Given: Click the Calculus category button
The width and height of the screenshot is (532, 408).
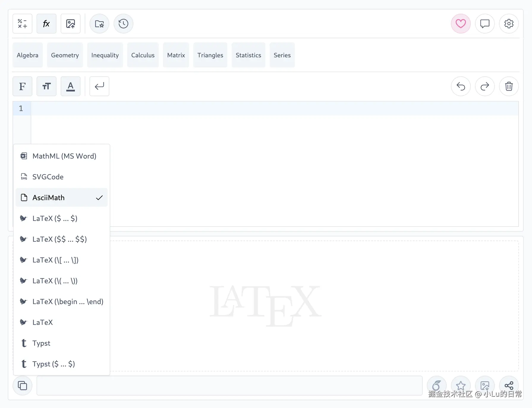Looking at the screenshot, I should (143, 55).
